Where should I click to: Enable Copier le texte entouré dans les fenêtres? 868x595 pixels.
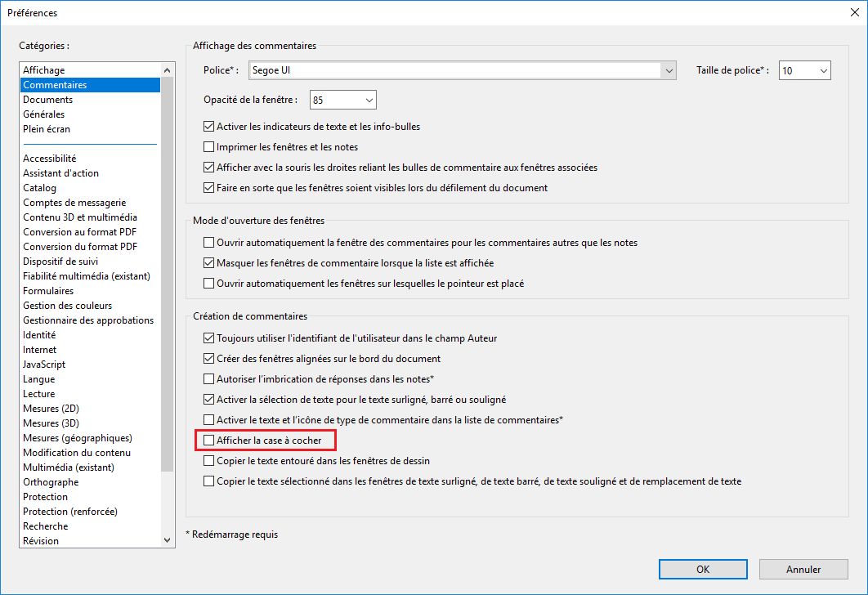click(x=208, y=461)
